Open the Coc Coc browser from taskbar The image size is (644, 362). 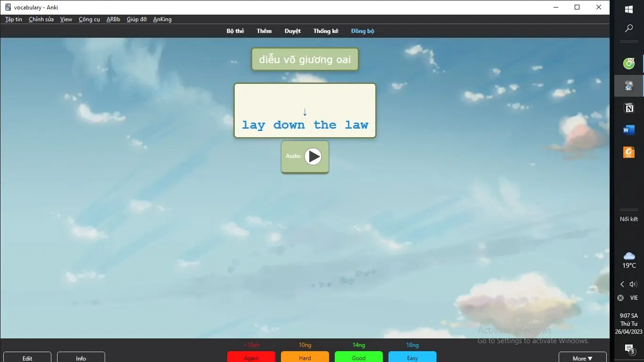tap(628, 63)
